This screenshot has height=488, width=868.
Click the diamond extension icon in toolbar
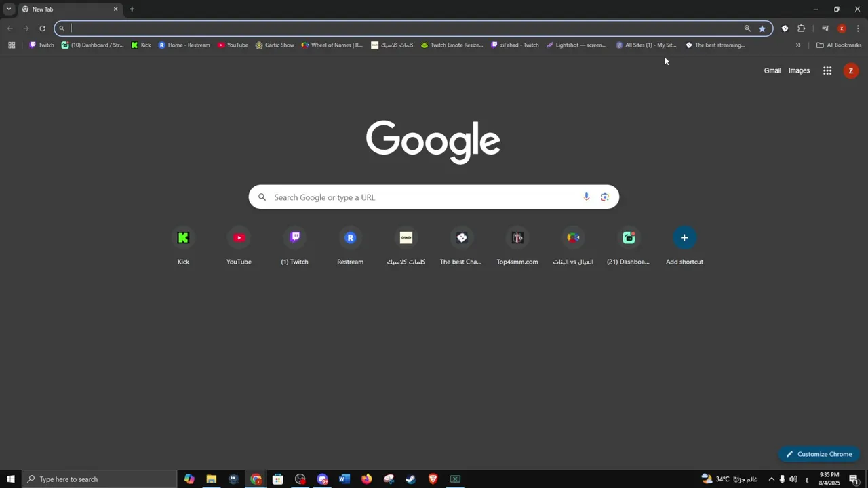point(785,28)
